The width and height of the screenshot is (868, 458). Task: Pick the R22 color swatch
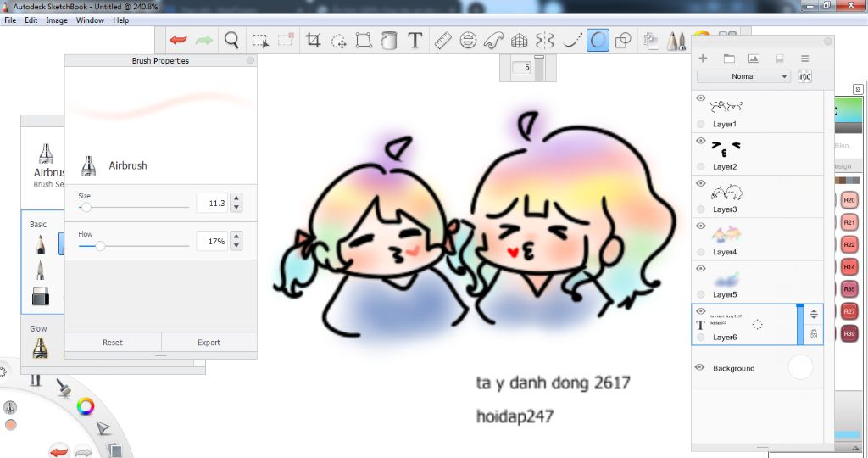(x=849, y=244)
